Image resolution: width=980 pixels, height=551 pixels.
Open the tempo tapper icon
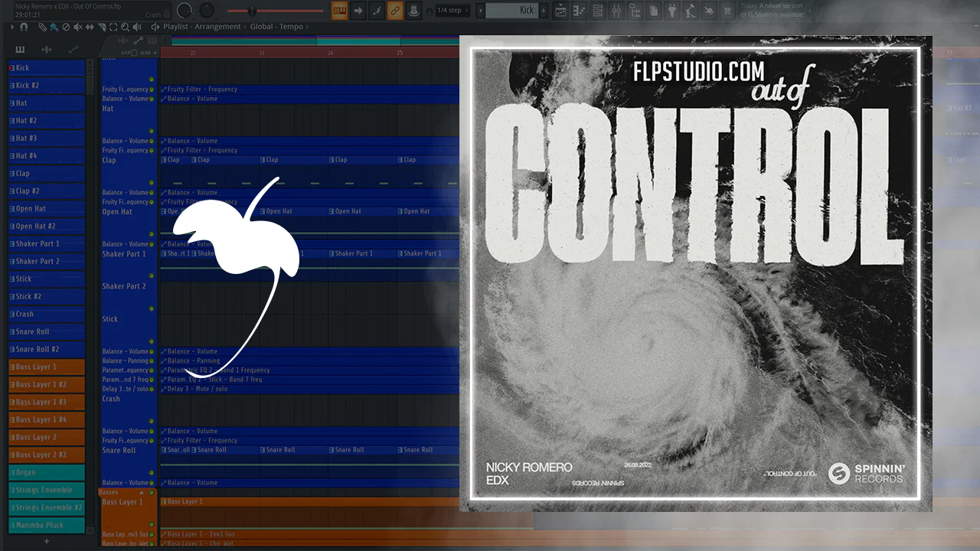691,11
